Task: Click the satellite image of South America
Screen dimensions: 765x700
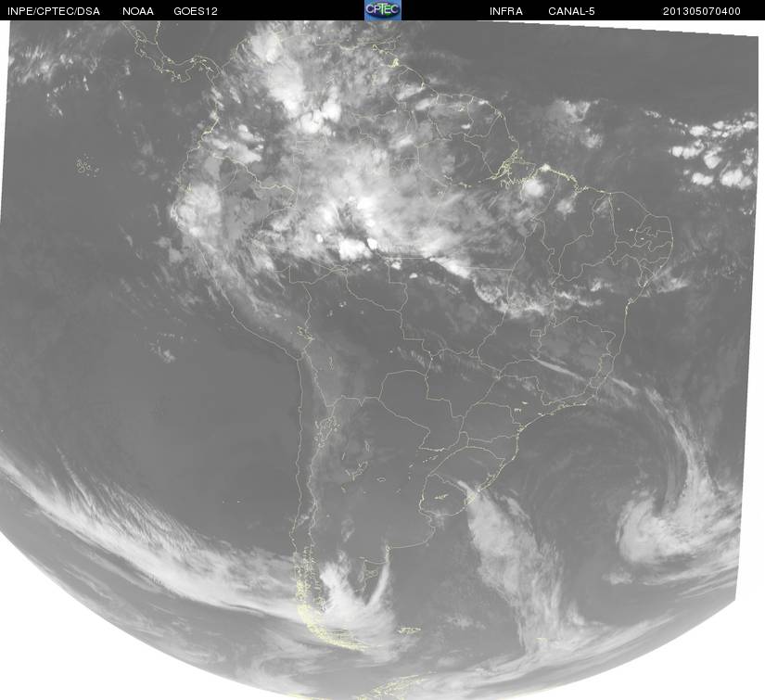Action: [x=382, y=360]
